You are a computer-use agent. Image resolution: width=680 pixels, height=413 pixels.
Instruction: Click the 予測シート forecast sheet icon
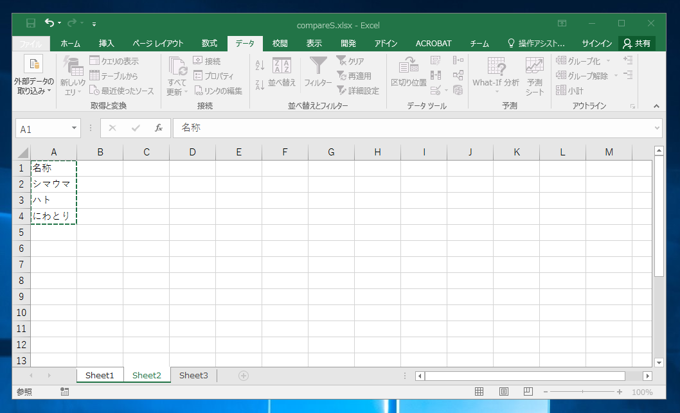[534, 66]
